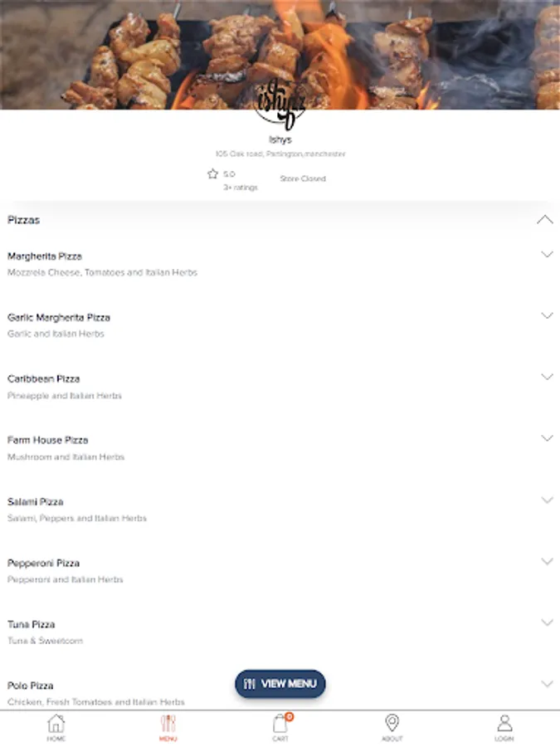Expand the Salami Pizza chevron
This screenshot has width=560, height=747.
click(548, 500)
